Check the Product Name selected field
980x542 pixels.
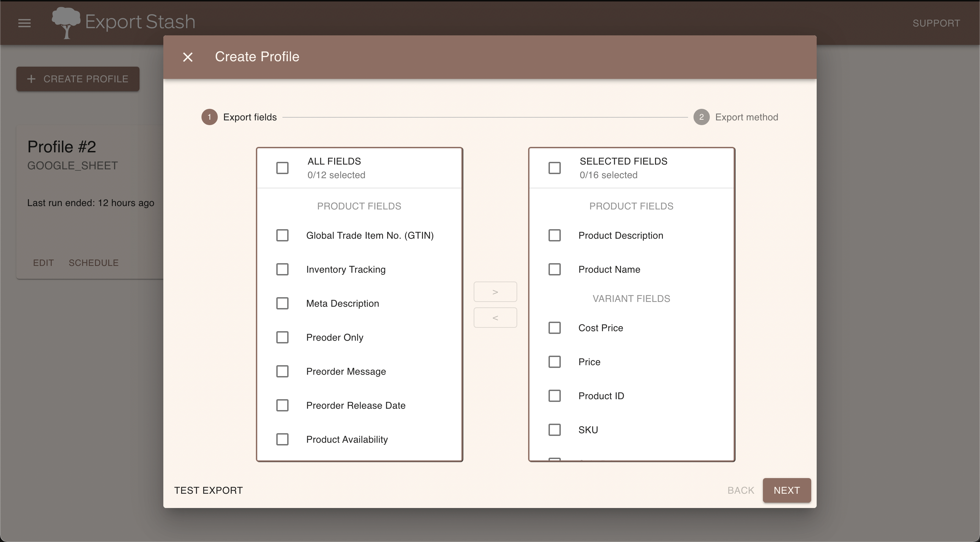click(x=554, y=269)
